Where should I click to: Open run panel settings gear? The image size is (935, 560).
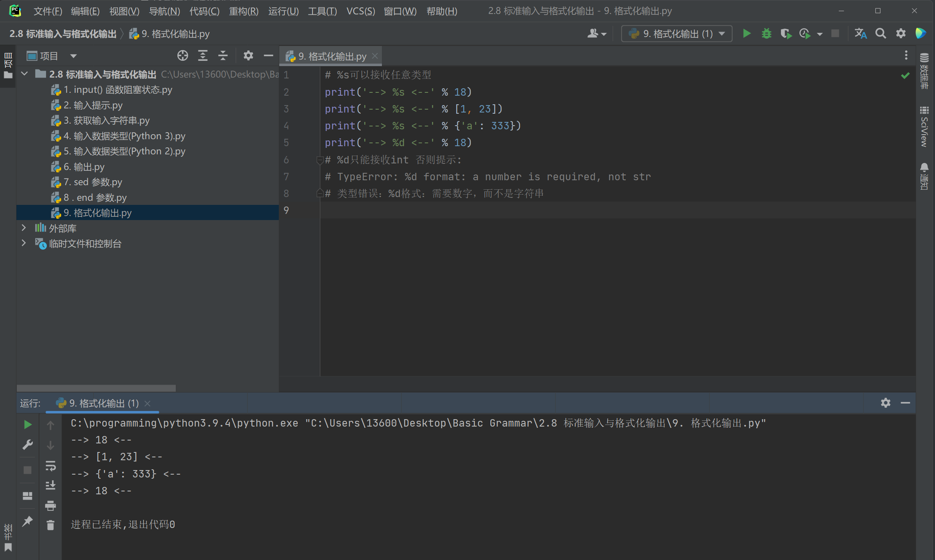tap(885, 403)
